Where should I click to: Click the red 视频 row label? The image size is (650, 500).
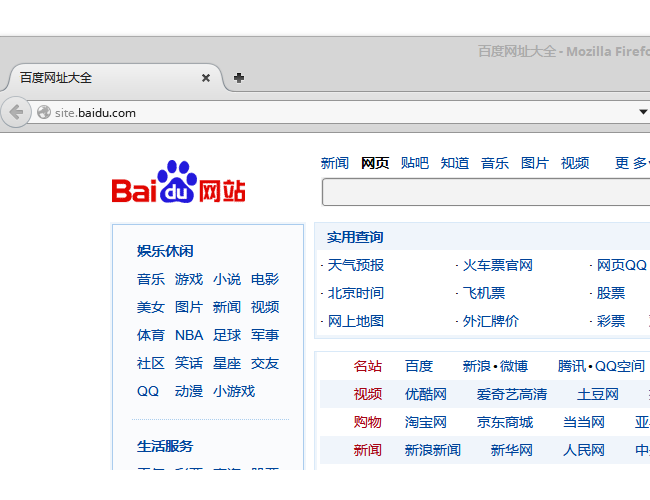(368, 394)
